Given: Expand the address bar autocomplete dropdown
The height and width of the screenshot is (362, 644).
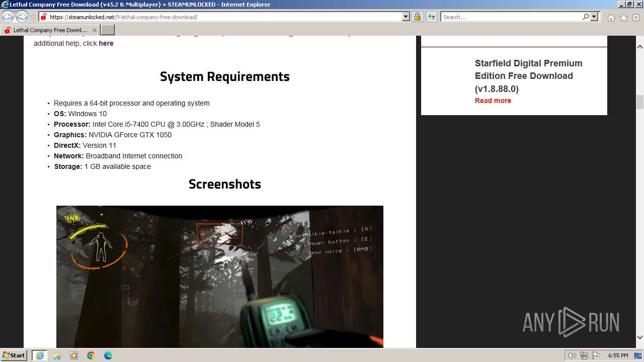Looking at the screenshot, I should click(406, 17).
